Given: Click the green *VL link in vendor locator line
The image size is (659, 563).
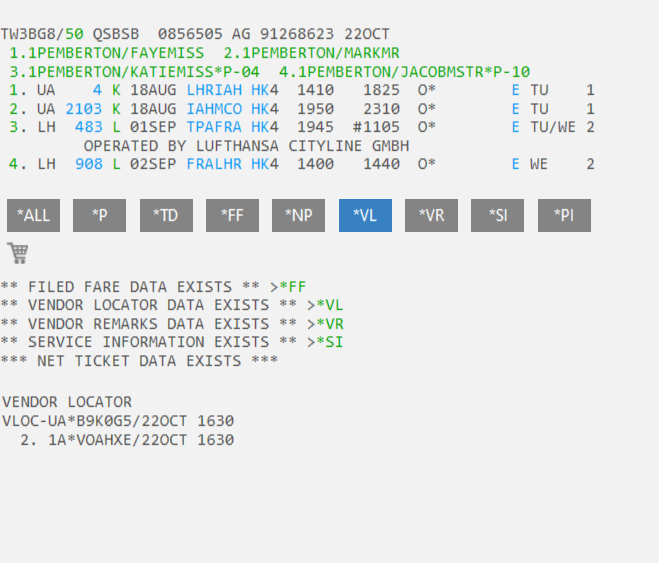Looking at the screenshot, I should 330,305.
